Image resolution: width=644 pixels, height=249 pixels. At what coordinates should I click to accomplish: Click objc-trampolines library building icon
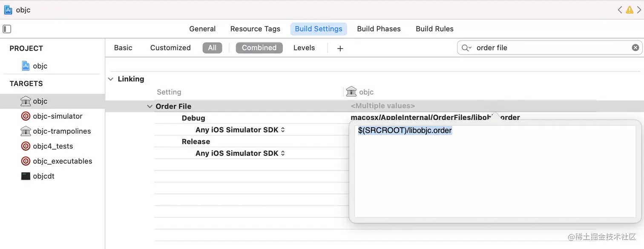tap(26, 131)
